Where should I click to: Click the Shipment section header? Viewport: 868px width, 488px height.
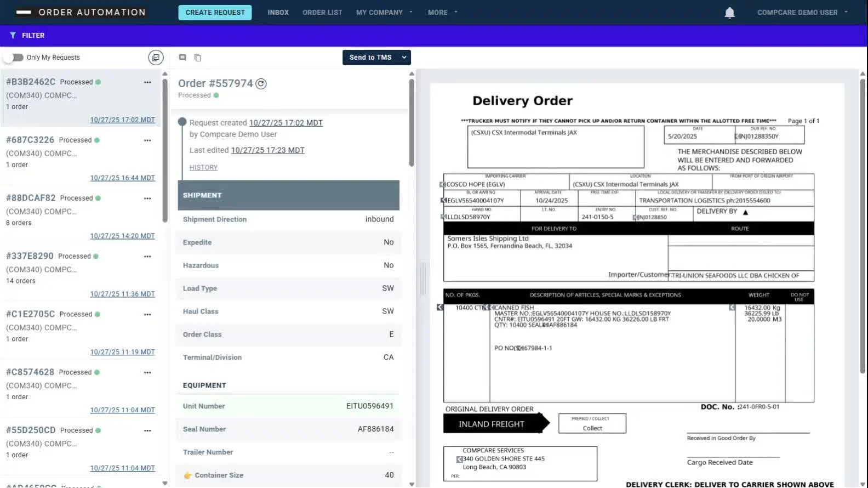pyautogui.click(x=288, y=195)
